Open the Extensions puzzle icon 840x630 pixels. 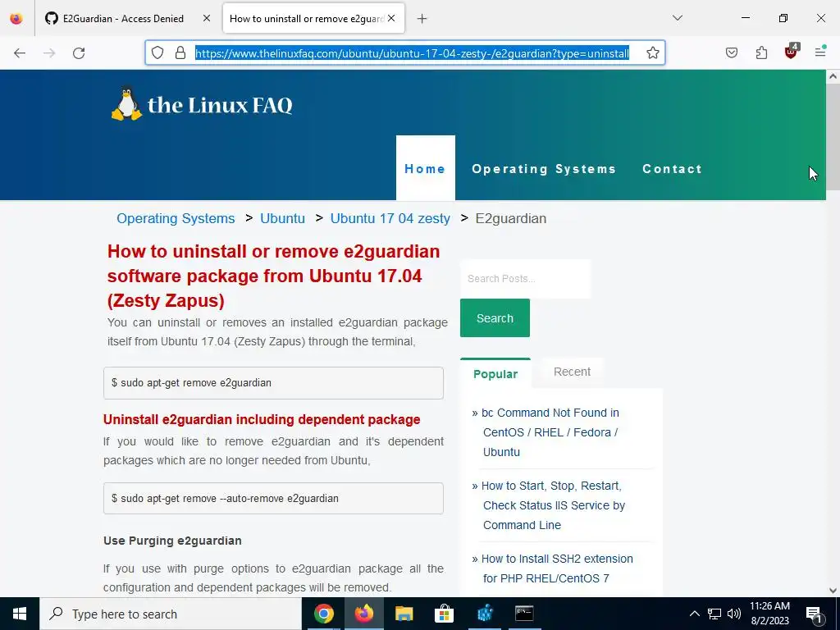point(761,52)
